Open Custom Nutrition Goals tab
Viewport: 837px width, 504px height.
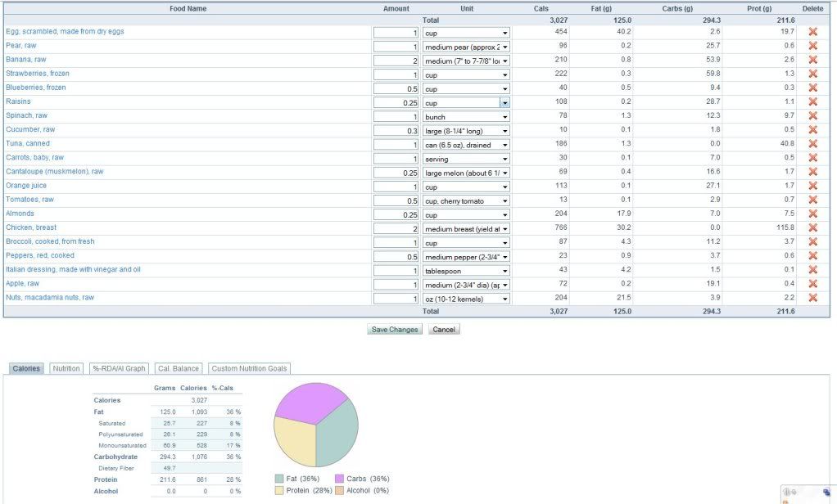pyautogui.click(x=249, y=368)
